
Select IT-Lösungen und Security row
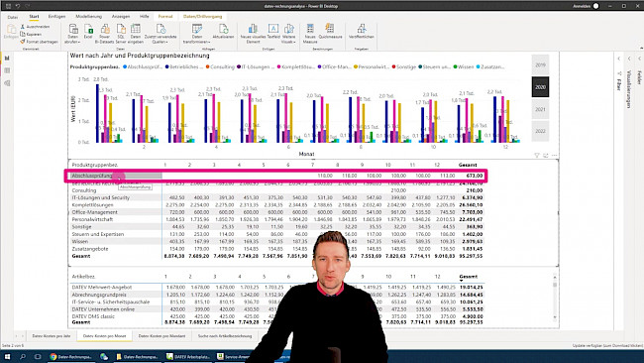point(101,197)
